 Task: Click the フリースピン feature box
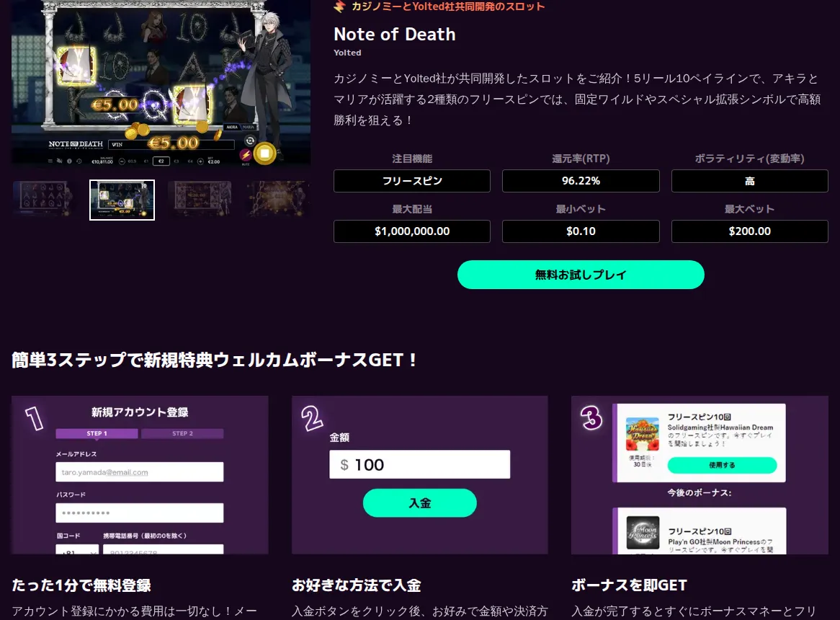(412, 181)
